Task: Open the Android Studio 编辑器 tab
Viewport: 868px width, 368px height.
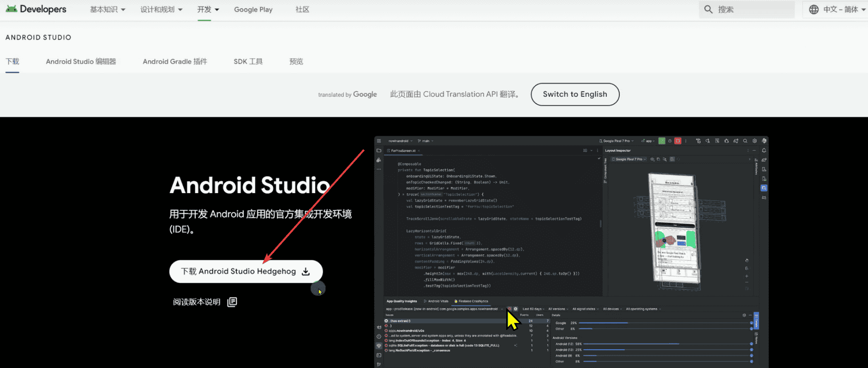Action: tap(81, 62)
